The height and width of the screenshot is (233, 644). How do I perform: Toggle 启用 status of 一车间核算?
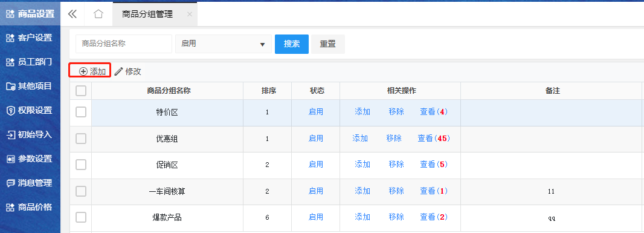[x=316, y=191]
